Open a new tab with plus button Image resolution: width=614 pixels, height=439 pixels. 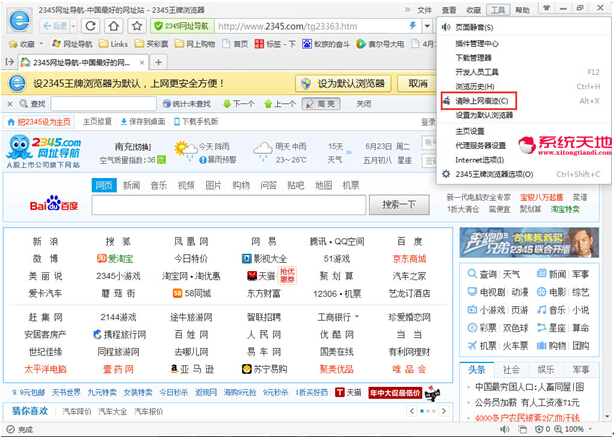159,62
